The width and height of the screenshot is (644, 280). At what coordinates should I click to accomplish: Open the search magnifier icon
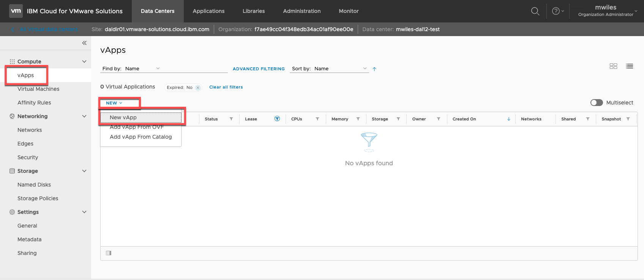tap(535, 11)
